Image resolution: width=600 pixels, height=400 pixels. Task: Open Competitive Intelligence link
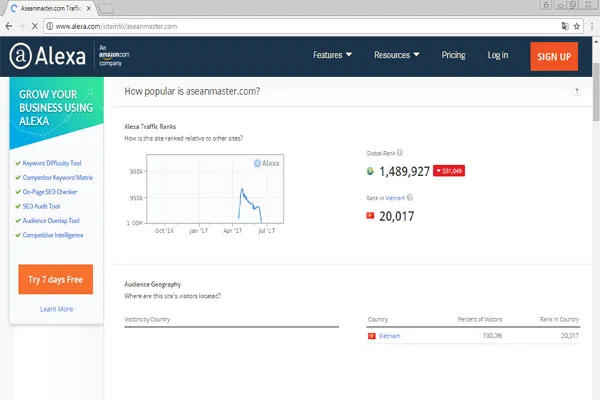click(53, 235)
